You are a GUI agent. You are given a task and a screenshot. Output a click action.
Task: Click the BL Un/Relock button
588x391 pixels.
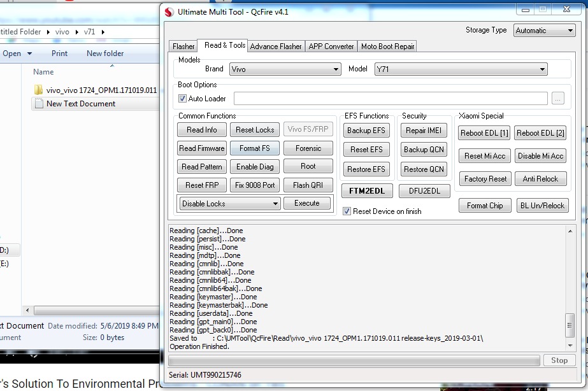pyautogui.click(x=543, y=206)
